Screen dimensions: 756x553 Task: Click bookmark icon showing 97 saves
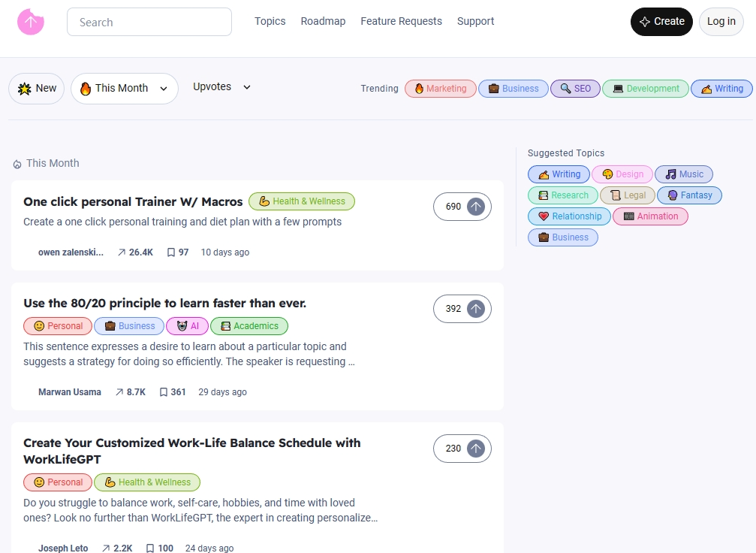point(171,252)
